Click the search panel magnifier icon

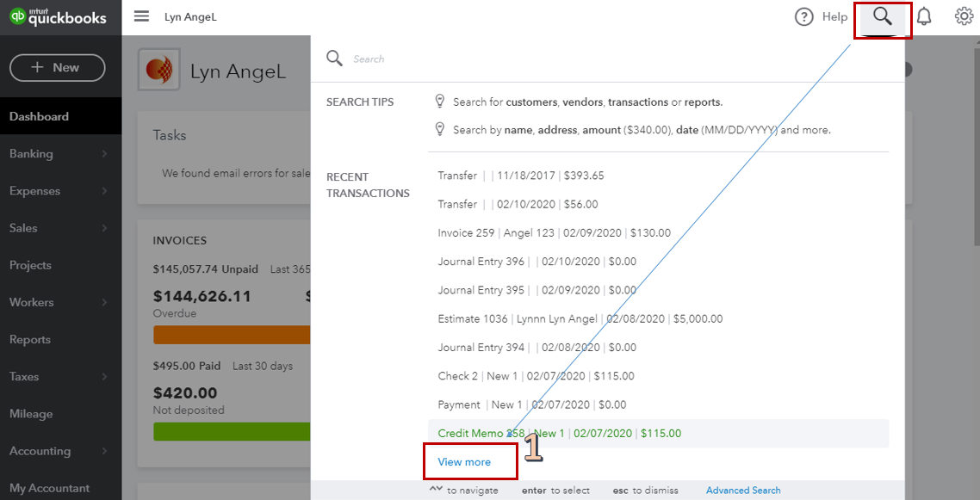coord(334,59)
